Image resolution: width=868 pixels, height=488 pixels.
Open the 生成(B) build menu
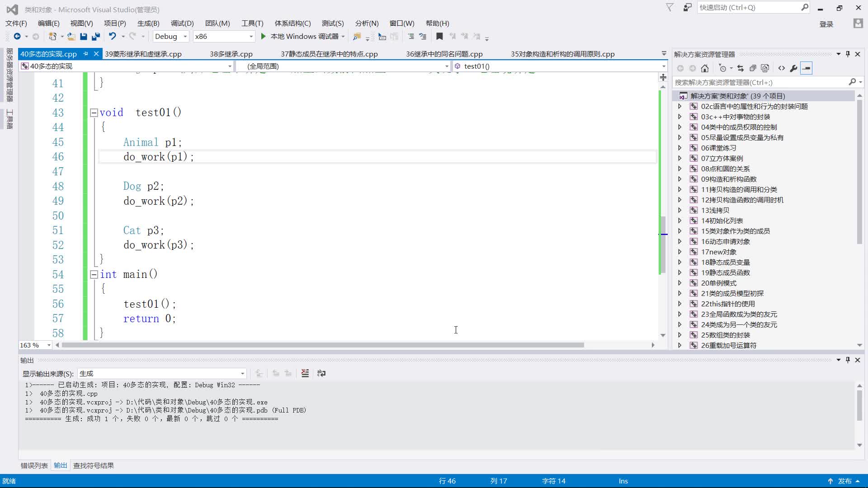(x=148, y=23)
